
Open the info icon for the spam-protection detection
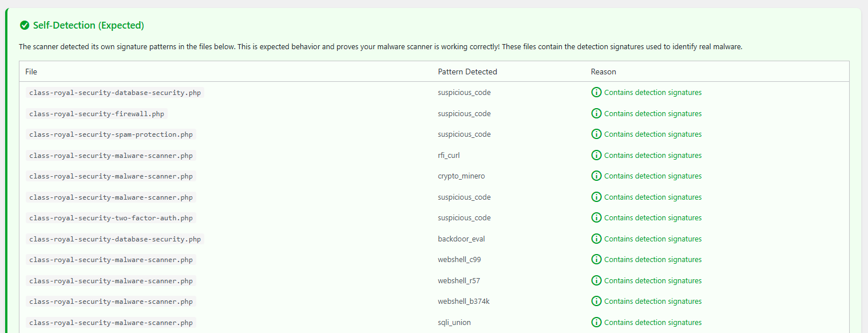(x=596, y=134)
